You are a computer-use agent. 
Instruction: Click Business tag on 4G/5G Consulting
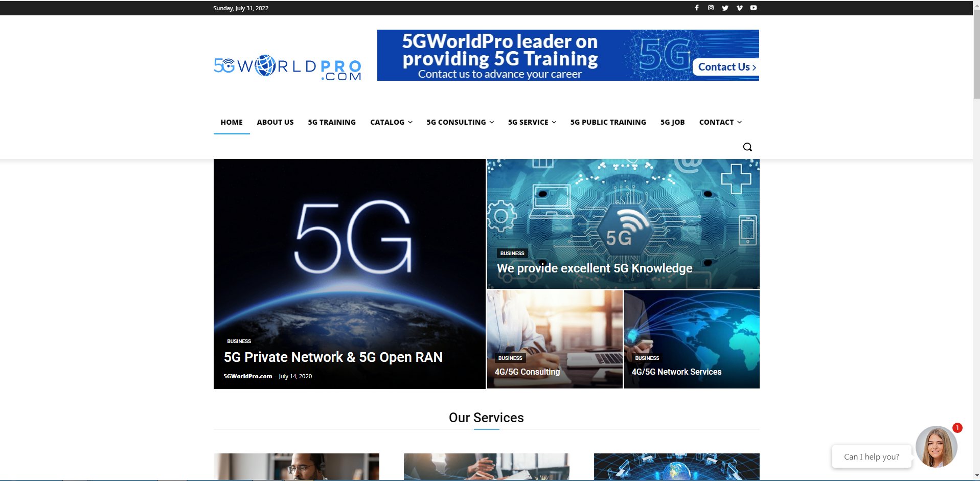coord(510,358)
